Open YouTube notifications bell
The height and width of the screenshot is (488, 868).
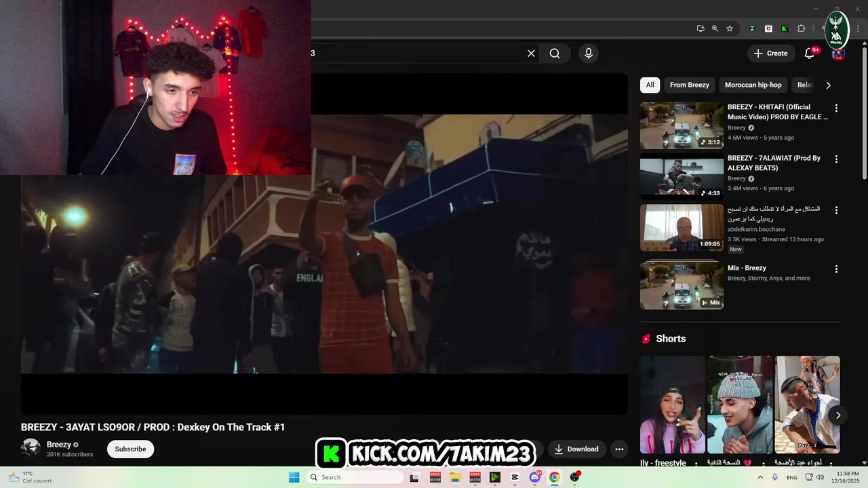click(810, 54)
